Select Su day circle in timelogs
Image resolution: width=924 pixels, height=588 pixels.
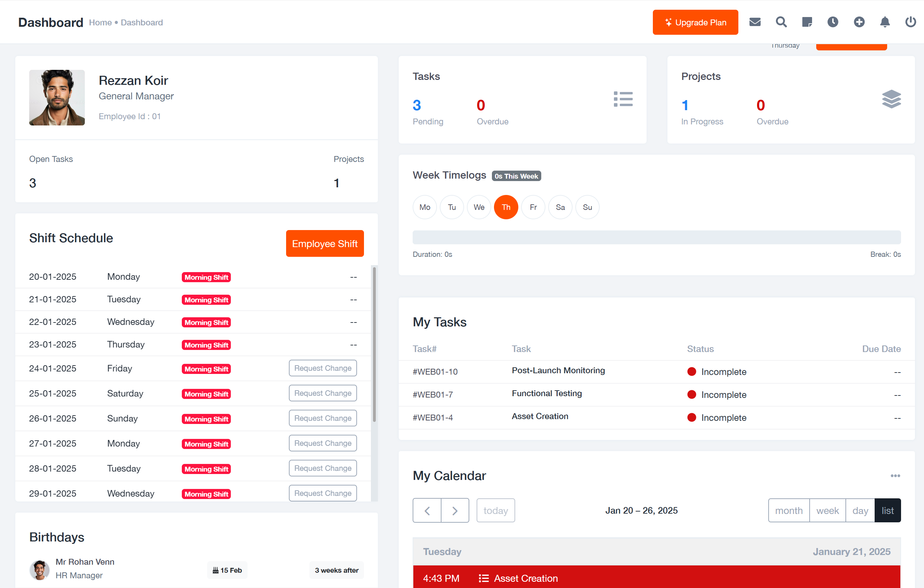tap(587, 207)
